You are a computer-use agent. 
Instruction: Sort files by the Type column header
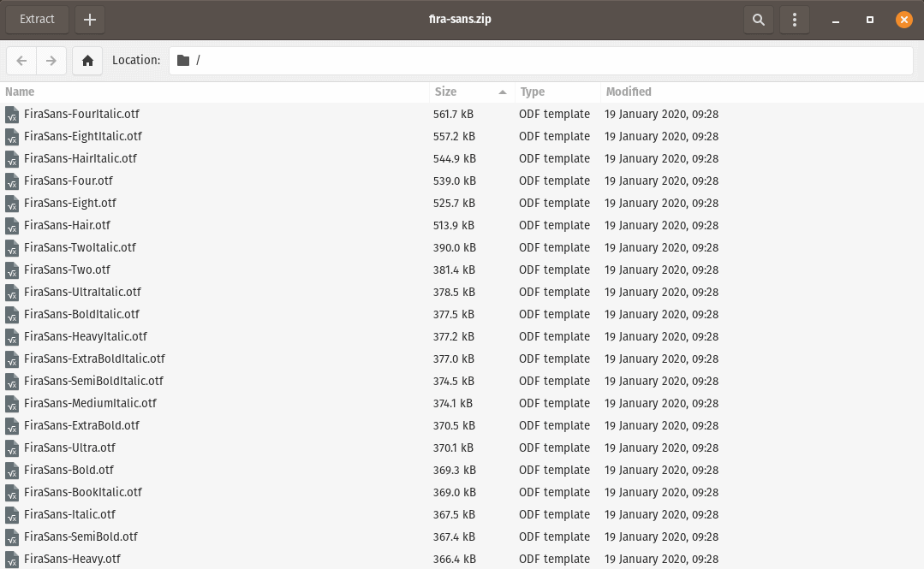[557, 92]
